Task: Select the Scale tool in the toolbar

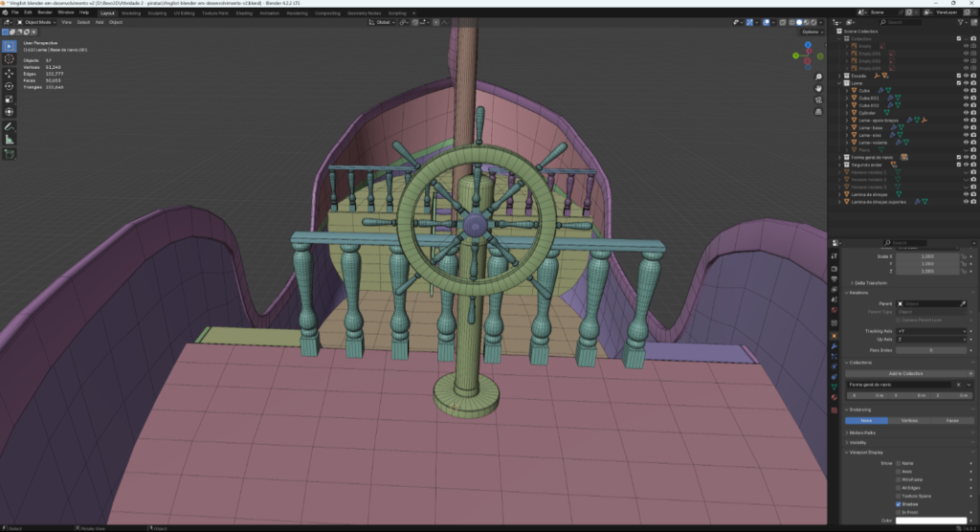Action: pos(10,99)
